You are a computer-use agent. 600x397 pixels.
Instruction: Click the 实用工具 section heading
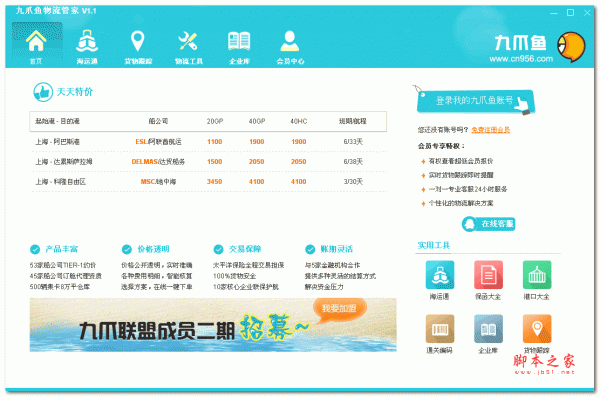pos(434,245)
